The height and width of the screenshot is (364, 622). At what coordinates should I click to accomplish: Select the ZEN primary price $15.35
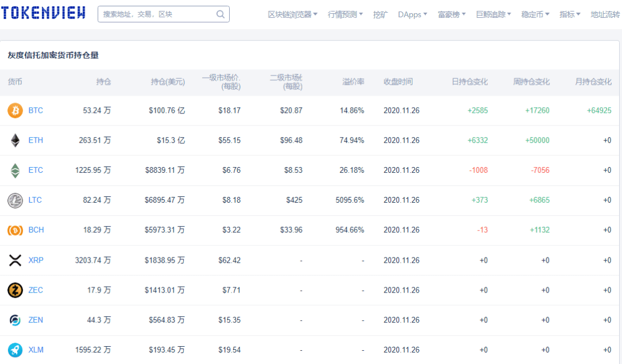[229, 320]
